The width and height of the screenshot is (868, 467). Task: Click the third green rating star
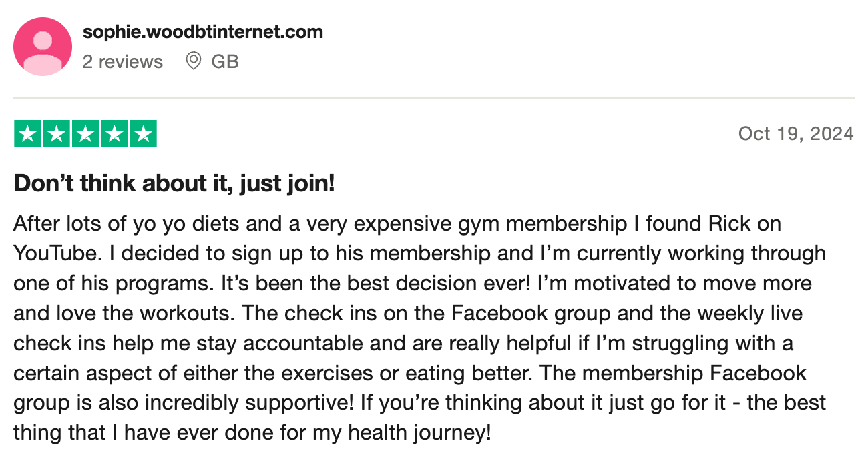point(85,134)
